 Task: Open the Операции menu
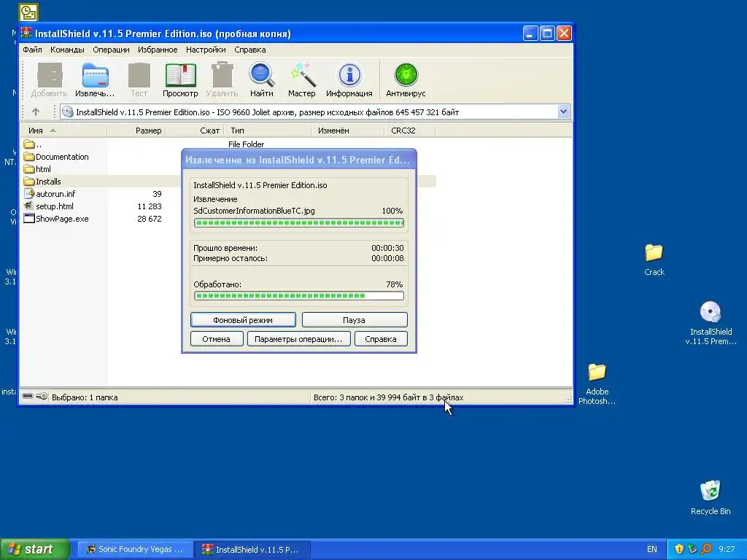click(x=111, y=50)
